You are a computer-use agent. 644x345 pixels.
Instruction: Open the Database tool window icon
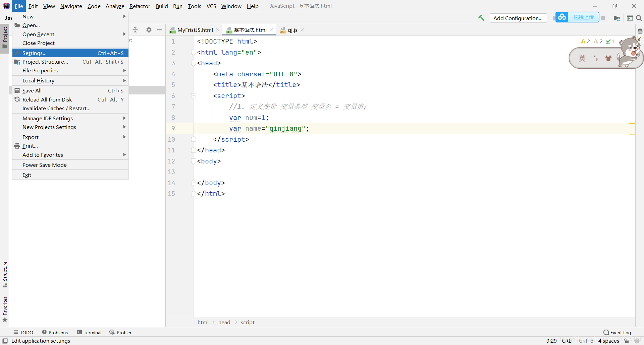[640, 31]
